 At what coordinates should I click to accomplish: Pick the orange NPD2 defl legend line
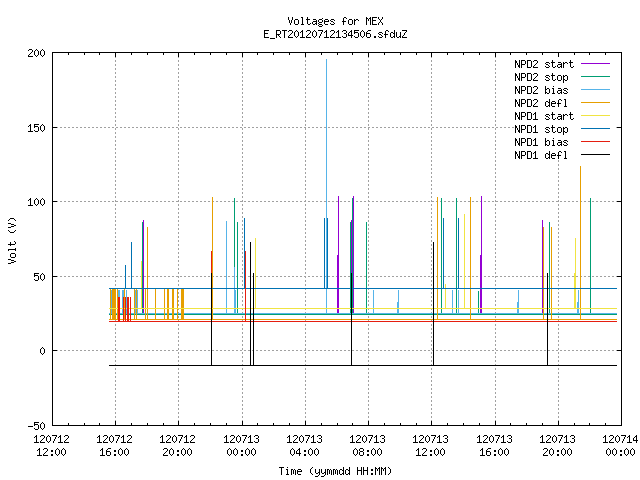coord(595,103)
